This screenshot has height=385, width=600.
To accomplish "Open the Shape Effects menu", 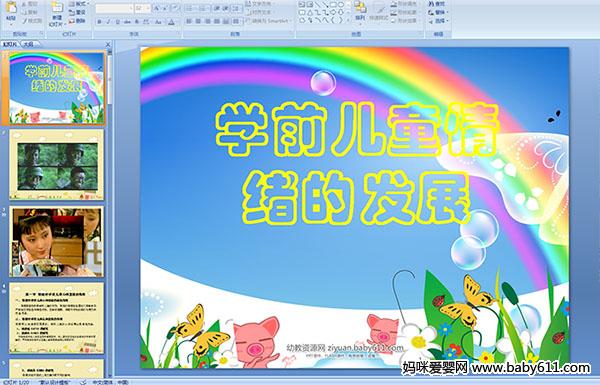I will coord(405,21).
